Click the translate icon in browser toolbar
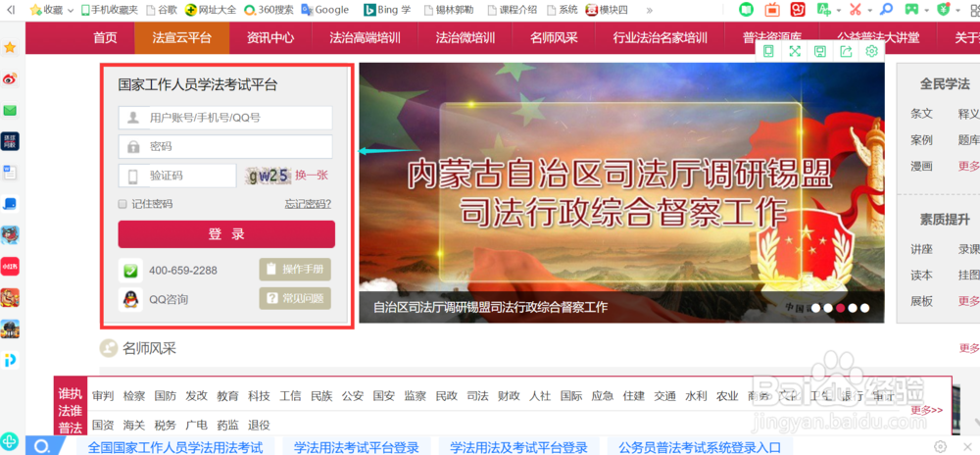The width and height of the screenshot is (980, 455). click(x=824, y=10)
